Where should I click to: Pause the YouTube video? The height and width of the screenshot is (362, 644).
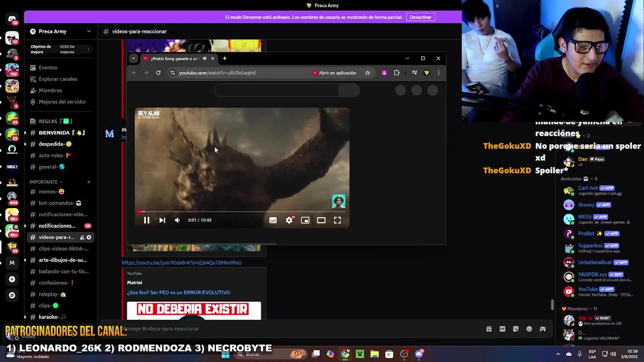[146, 220]
